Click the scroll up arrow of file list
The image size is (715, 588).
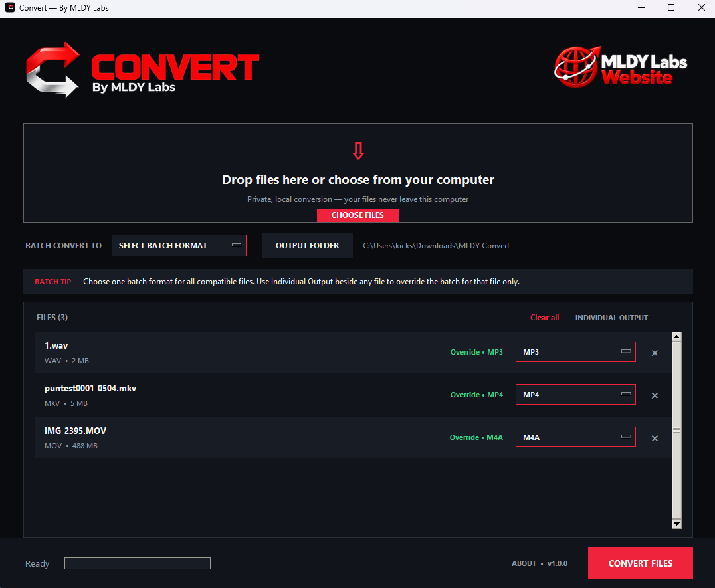click(676, 336)
